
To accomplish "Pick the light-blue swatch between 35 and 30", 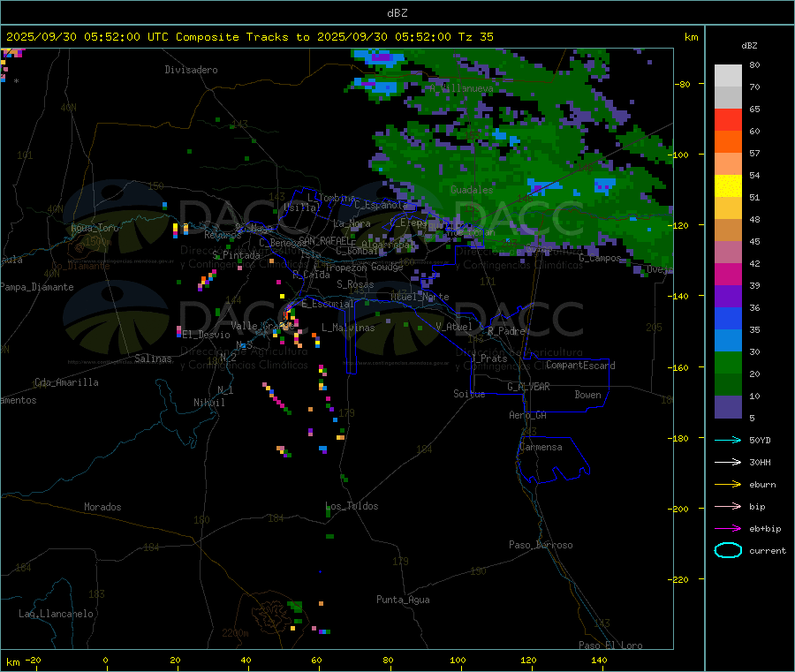I will pyautogui.click(x=728, y=341).
